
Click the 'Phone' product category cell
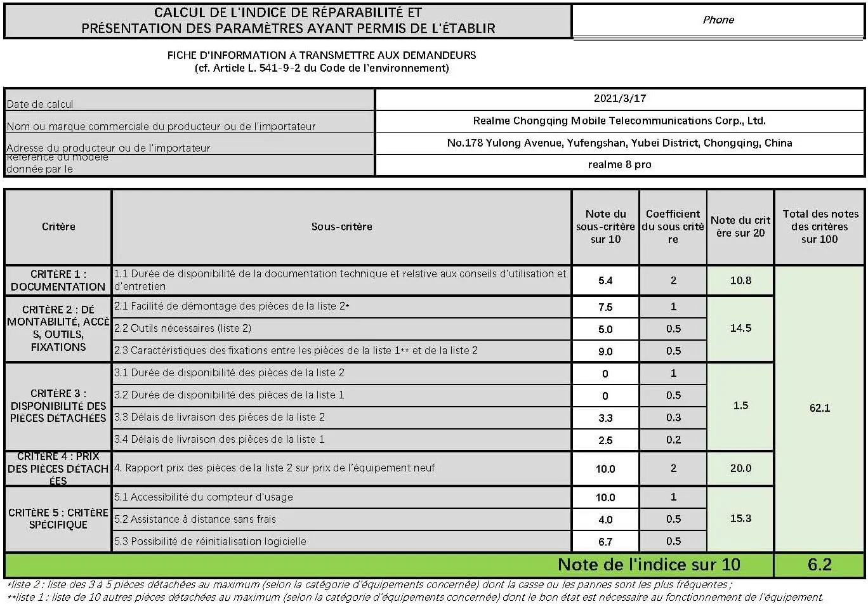(x=718, y=20)
